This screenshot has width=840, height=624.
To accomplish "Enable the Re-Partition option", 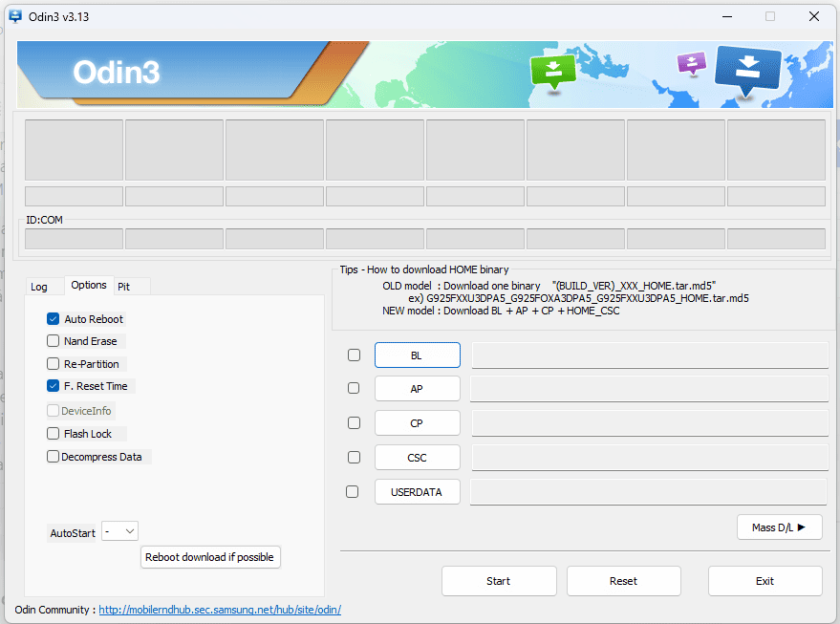I will (53, 363).
